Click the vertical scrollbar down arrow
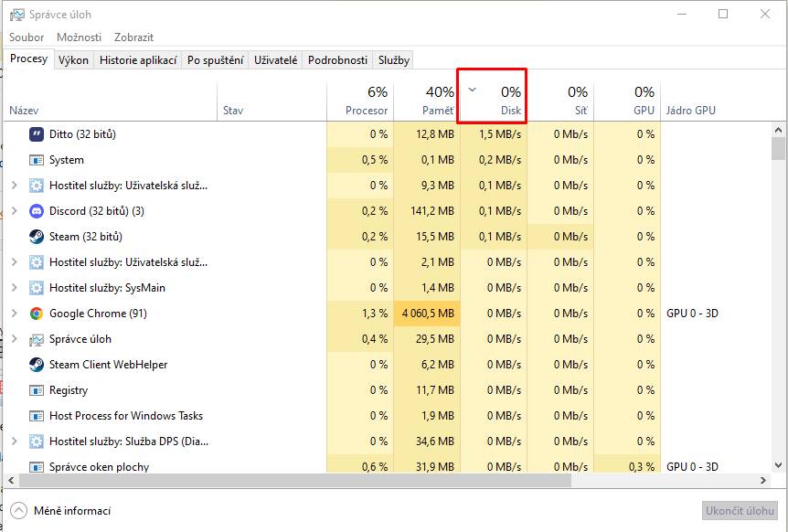788x532 pixels. tap(779, 465)
